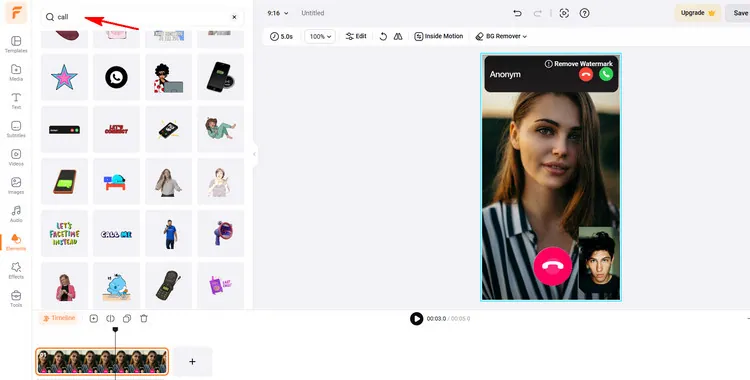Collapse the elements side panel

[254, 154]
